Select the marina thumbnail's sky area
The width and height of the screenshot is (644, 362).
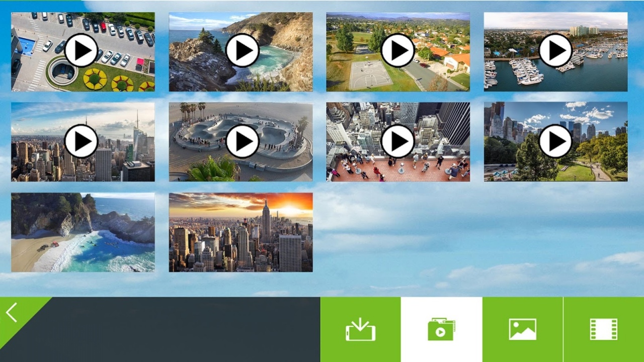tap(555, 20)
